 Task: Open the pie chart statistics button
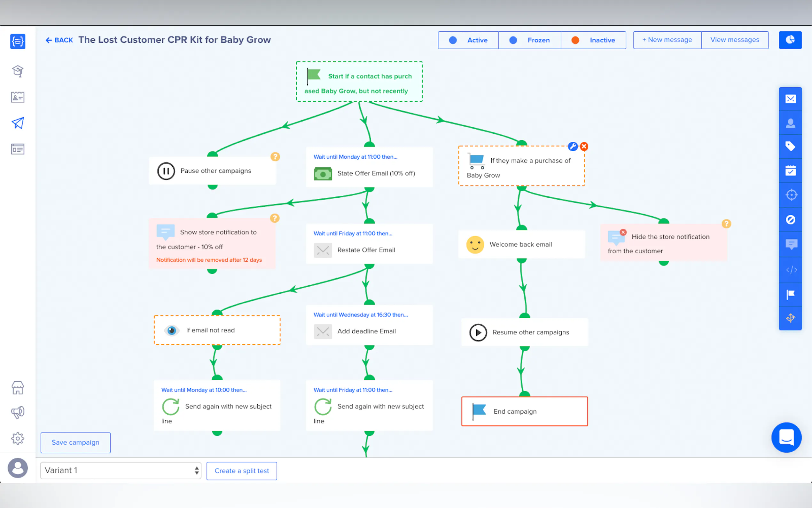click(x=790, y=40)
